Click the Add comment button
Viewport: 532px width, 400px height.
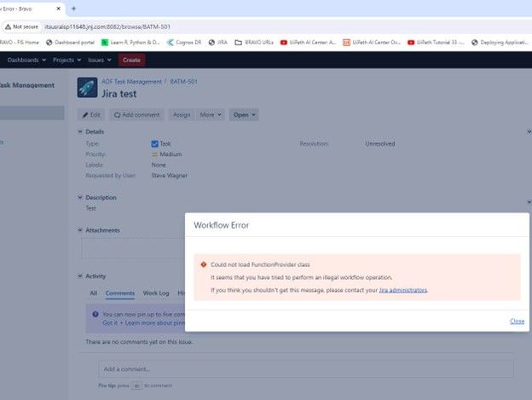tap(136, 115)
